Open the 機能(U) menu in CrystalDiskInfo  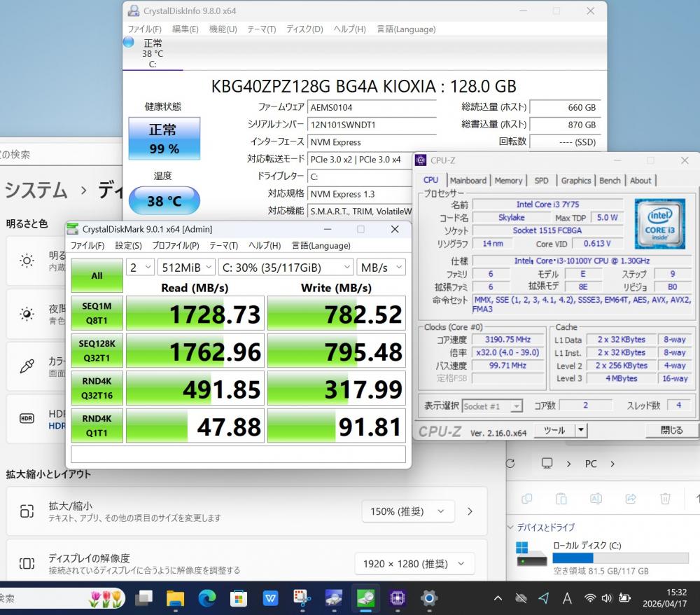point(223,29)
